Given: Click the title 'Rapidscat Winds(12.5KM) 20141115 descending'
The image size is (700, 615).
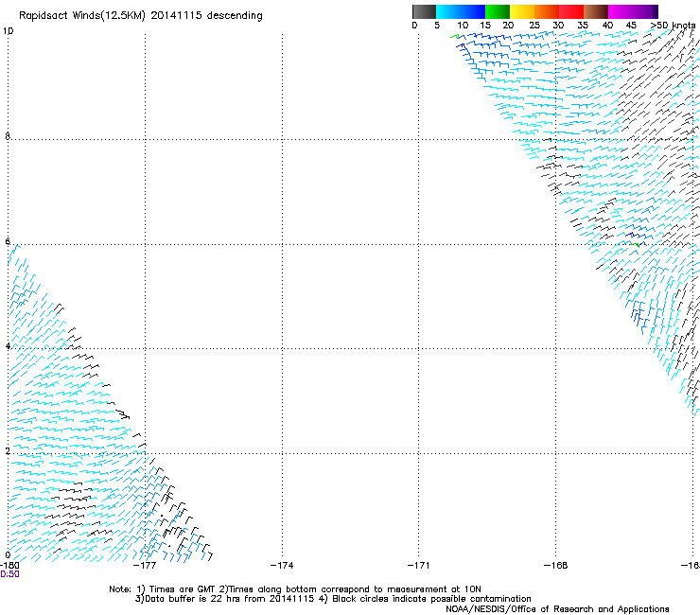Looking at the screenshot, I should [x=141, y=16].
